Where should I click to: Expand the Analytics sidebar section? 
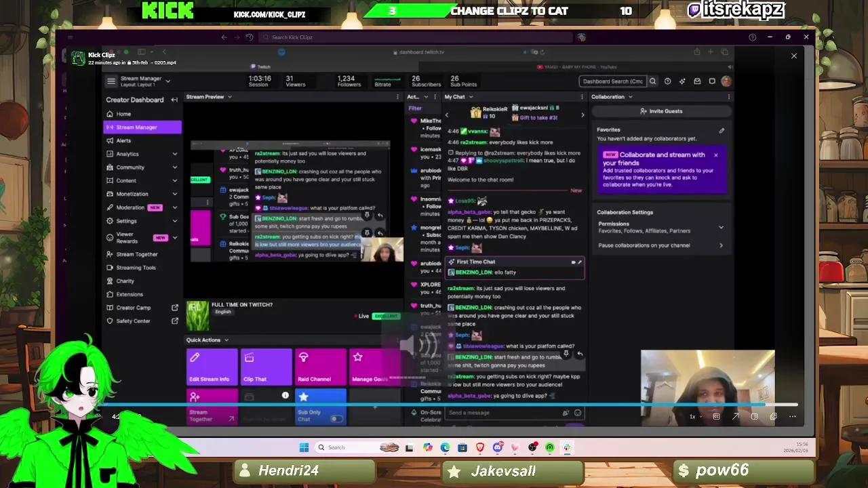pyautogui.click(x=174, y=154)
